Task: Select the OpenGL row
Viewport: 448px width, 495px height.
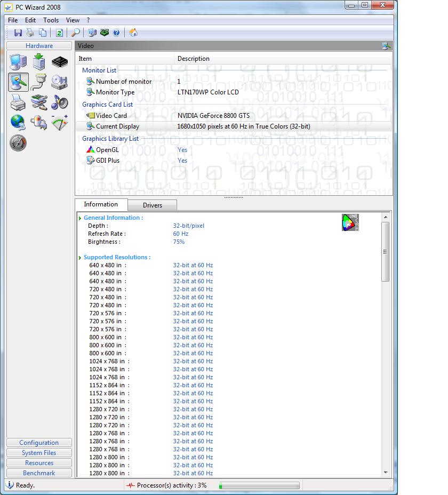Action: tap(234, 150)
